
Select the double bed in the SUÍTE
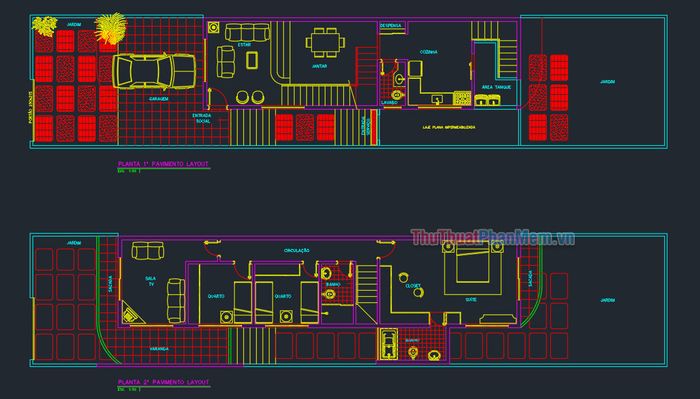click(x=473, y=263)
